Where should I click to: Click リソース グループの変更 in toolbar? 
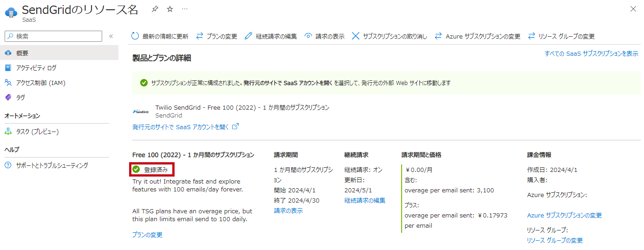coord(561,36)
